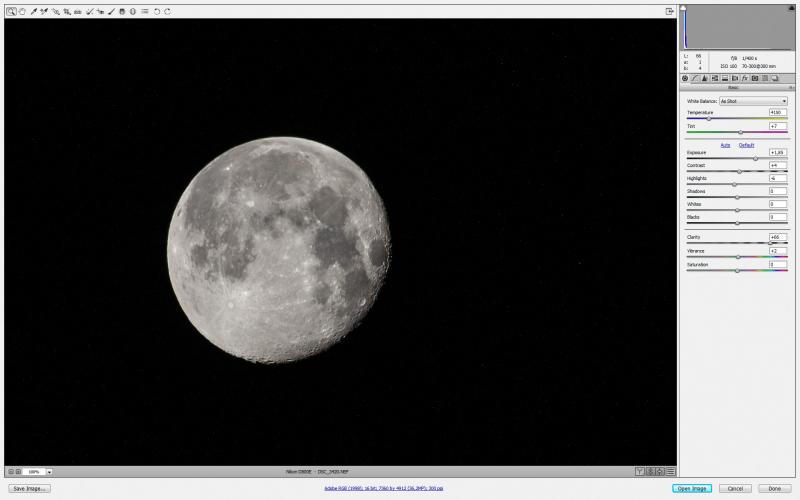Toggle highlight clipping warning in histogram

tap(792, 8)
